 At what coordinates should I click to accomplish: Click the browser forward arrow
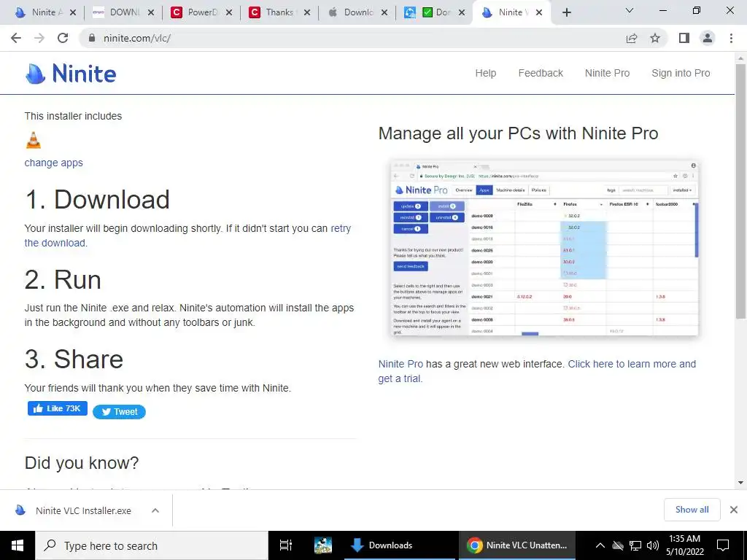pos(39,38)
